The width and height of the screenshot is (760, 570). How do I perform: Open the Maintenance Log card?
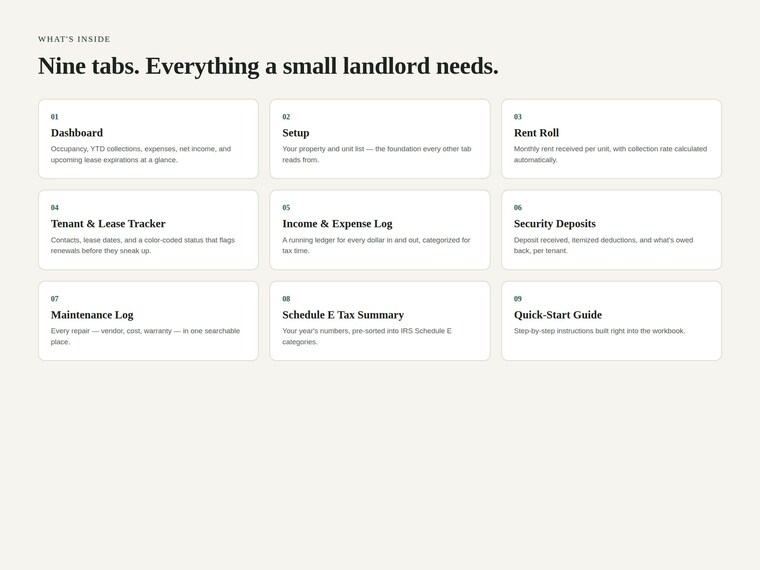point(148,321)
